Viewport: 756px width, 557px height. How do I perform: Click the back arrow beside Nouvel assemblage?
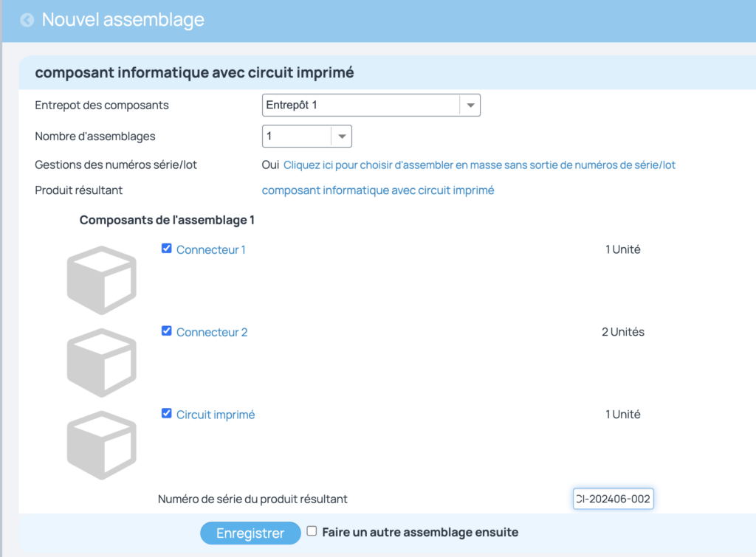point(27,20)
